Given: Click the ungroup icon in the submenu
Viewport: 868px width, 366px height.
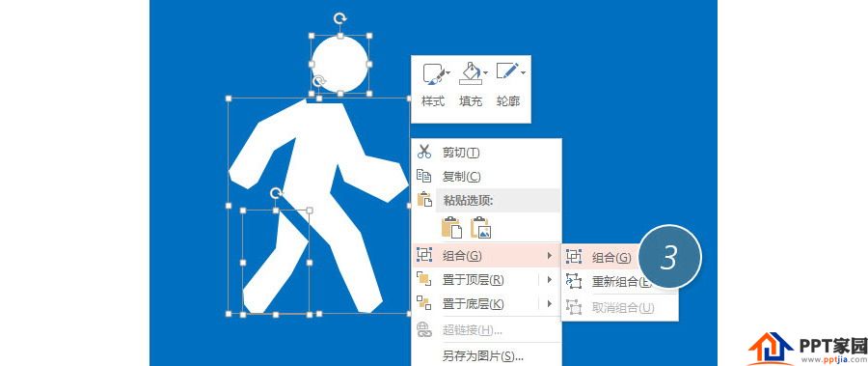Looking at the screenshot, I should point(574,307).
